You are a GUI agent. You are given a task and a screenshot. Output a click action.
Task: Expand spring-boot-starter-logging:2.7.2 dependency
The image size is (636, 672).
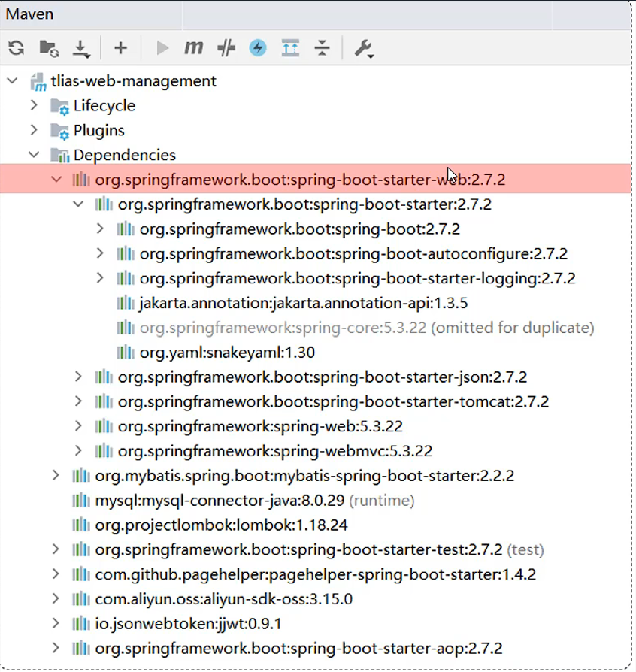pos(100,278)
